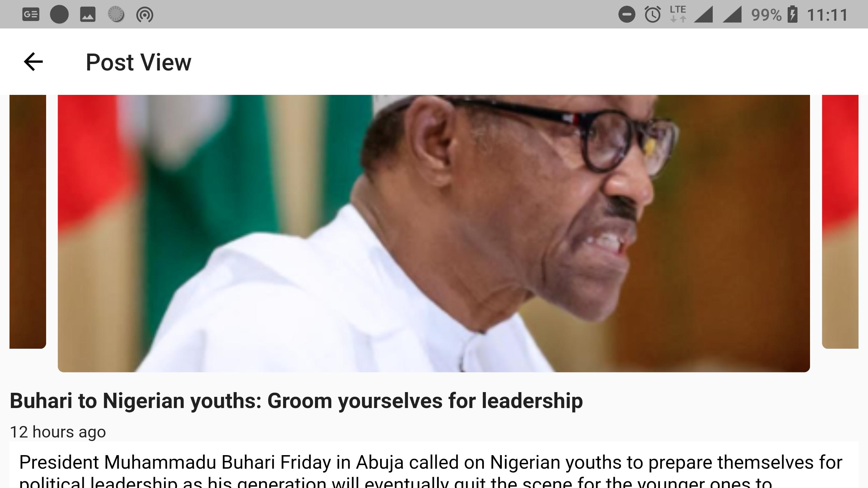Tap the image notification icon
This screenshot has height=488, width=868.
[88, 15]
